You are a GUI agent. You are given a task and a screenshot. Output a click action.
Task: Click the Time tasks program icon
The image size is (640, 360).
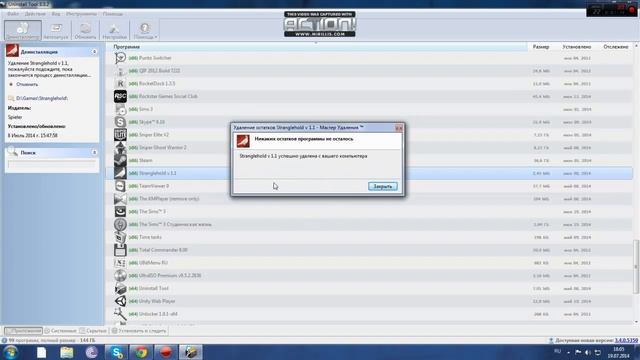(120, 237)
